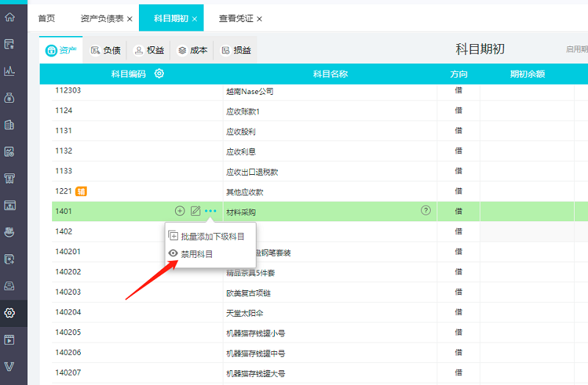Select the 成本 category tab

coord(193,50)
